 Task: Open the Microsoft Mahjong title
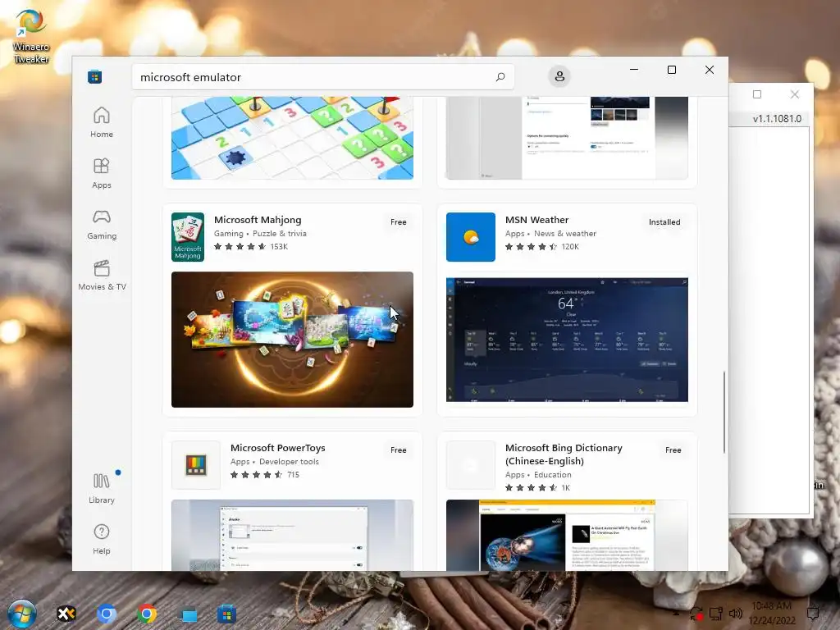[x=258, y=220]
